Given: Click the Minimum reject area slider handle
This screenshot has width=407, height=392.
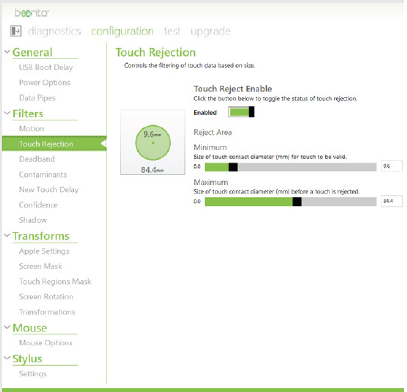Looking at the screenshot, I should coord(233,167).
